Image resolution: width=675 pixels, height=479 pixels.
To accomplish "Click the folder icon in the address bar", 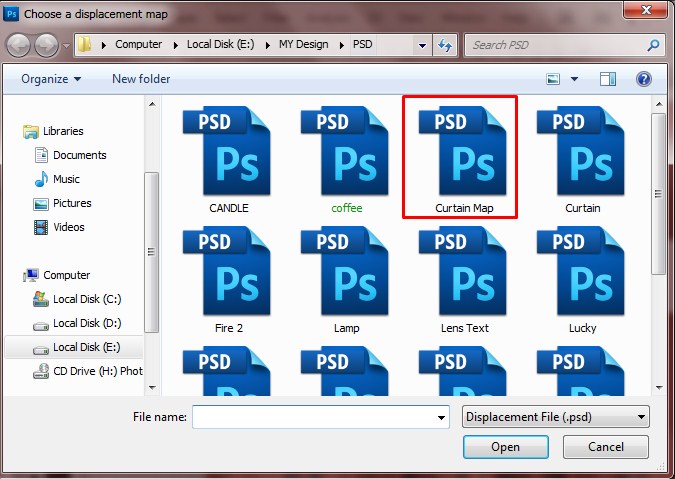I will 85,44.
